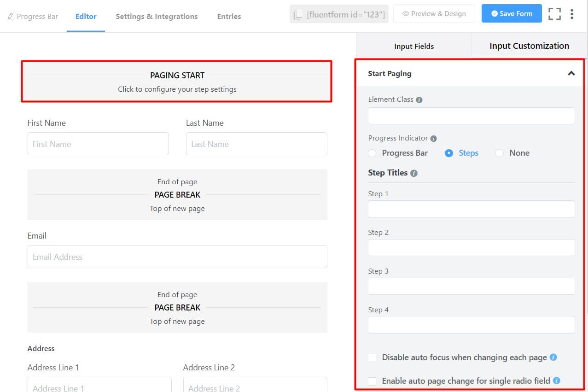Open Preview & Design

pos(433,13)
